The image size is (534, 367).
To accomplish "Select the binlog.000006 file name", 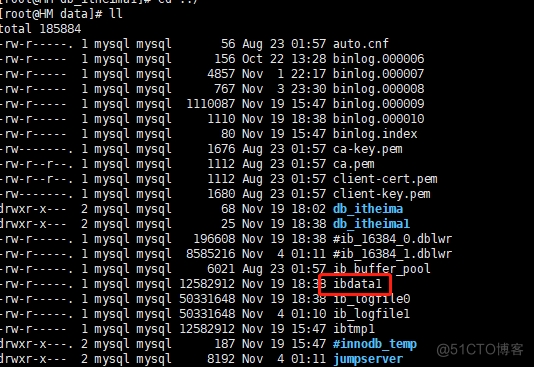I will coord(378,59).
